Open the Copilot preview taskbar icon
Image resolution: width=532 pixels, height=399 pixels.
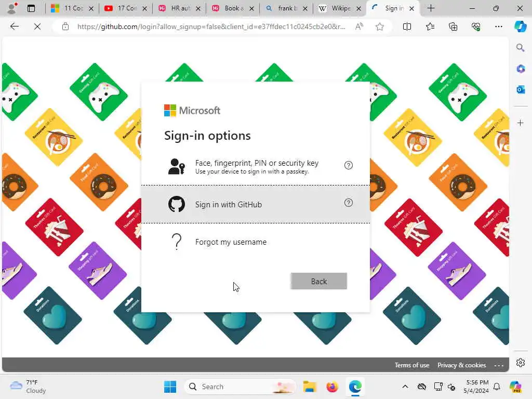tap(515, 387)
